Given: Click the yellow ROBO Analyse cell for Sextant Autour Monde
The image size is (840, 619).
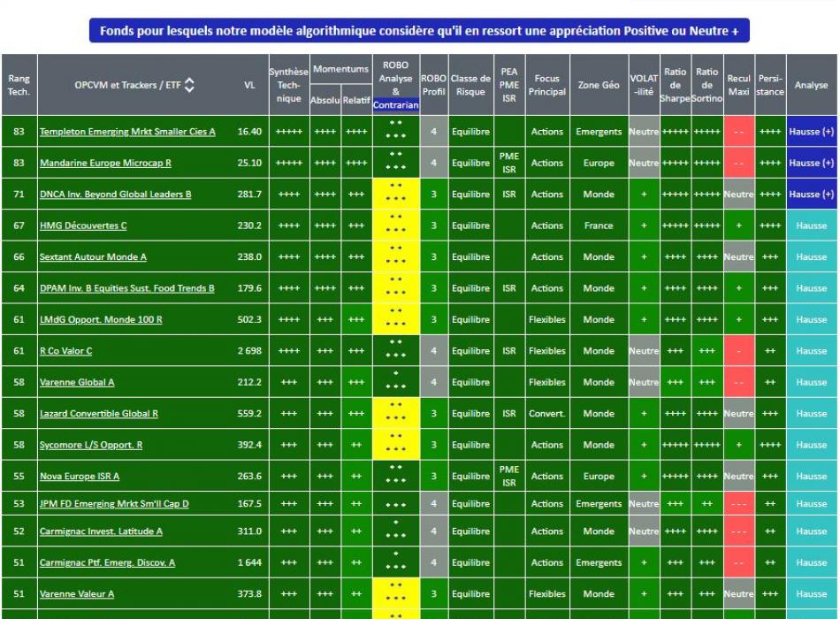Looking at the screenshot, I should click(396, 256).
